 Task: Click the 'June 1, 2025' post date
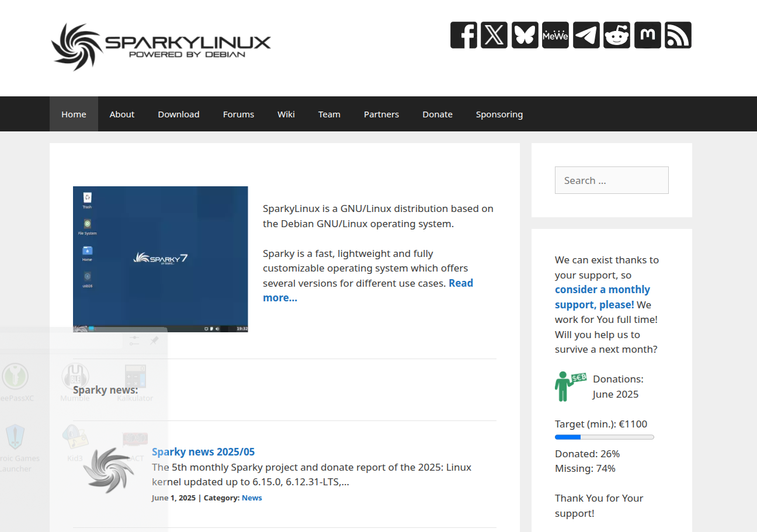173,498
